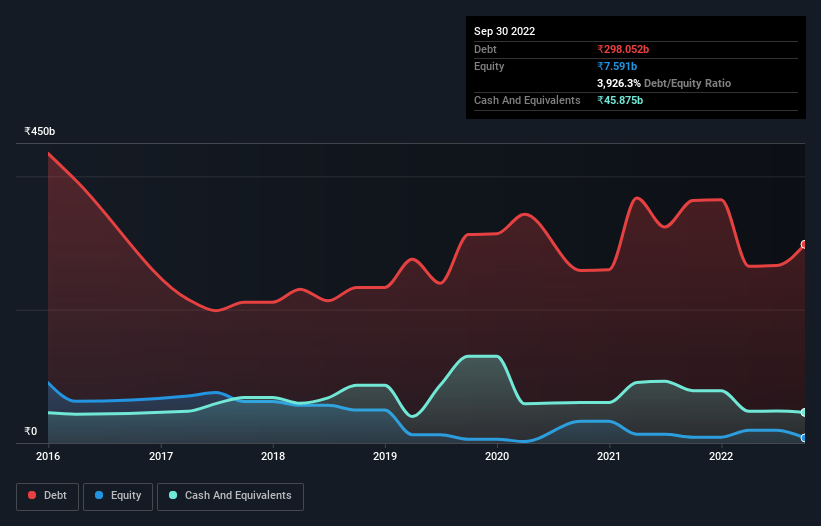Toggle the Debt series legend button
Image resolution: width=821 pixels, height=526 pixels.
coord(47,496)
